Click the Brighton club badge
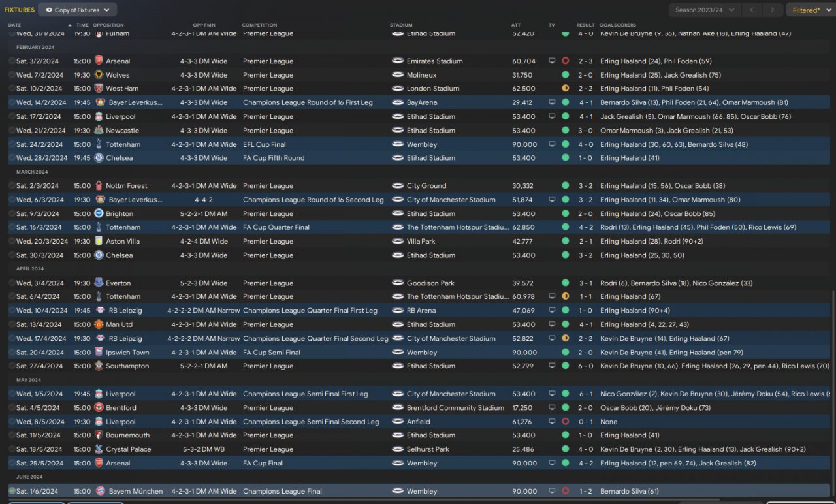Screen dimensions: 836x504 (x=99, y=213)
